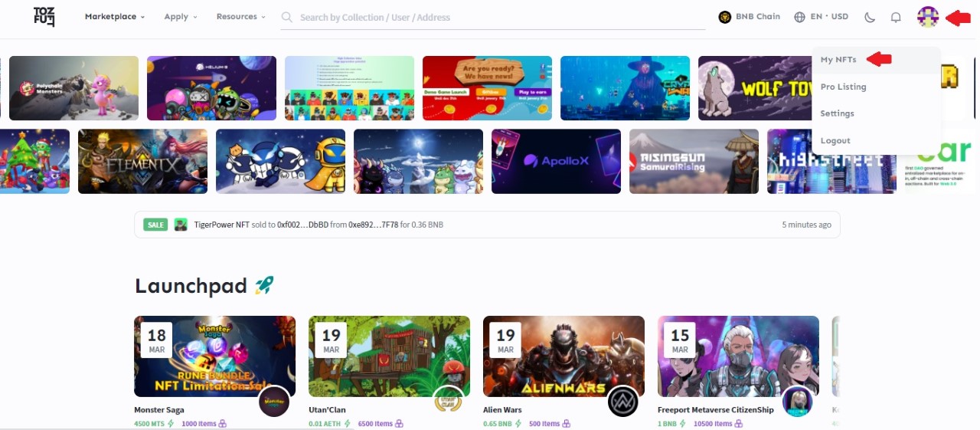The height and width of the screenshot is (430, 980).
Task: Open the pixel characters lineup banner
Action: pyautogui.click(x=349, y=88)
